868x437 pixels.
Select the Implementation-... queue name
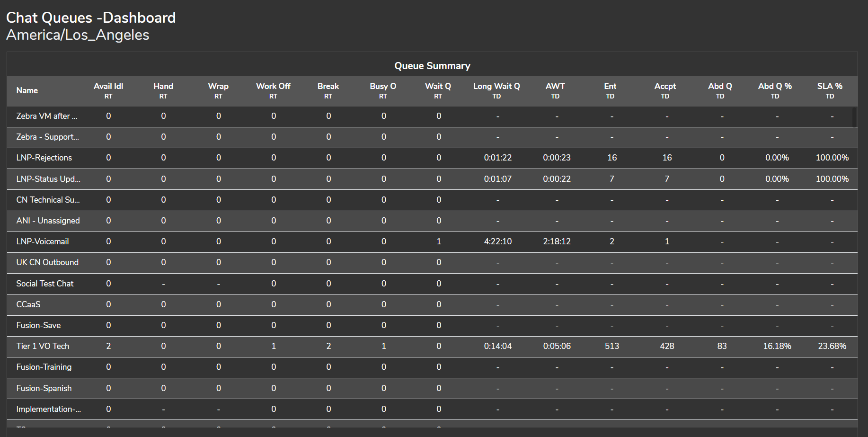[x=49, y=409]
